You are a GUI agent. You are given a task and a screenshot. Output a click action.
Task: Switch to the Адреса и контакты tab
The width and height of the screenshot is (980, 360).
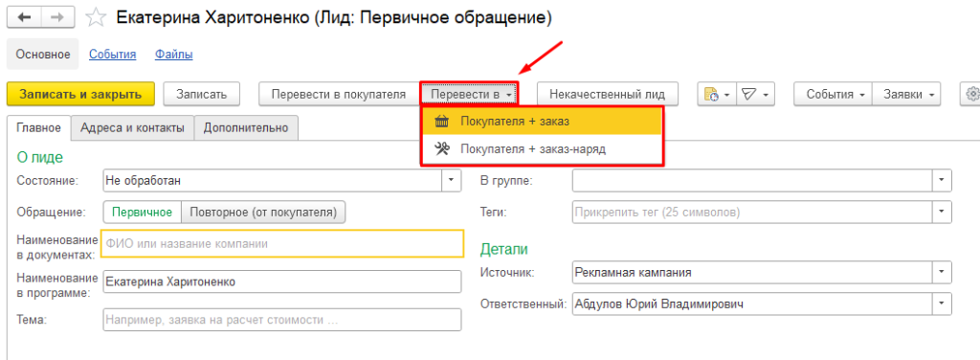pos(132,128)
